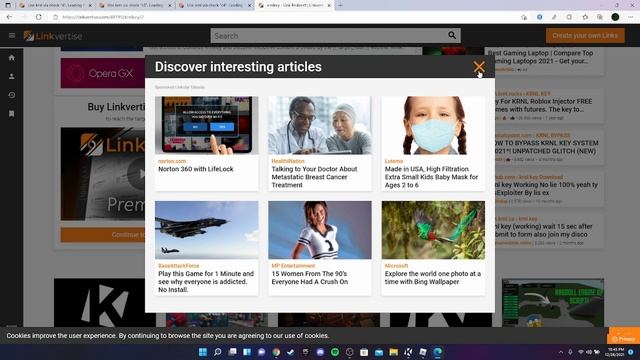Open Microsoft Store from taskbar
640x360 pixels.
click(364, 352)
